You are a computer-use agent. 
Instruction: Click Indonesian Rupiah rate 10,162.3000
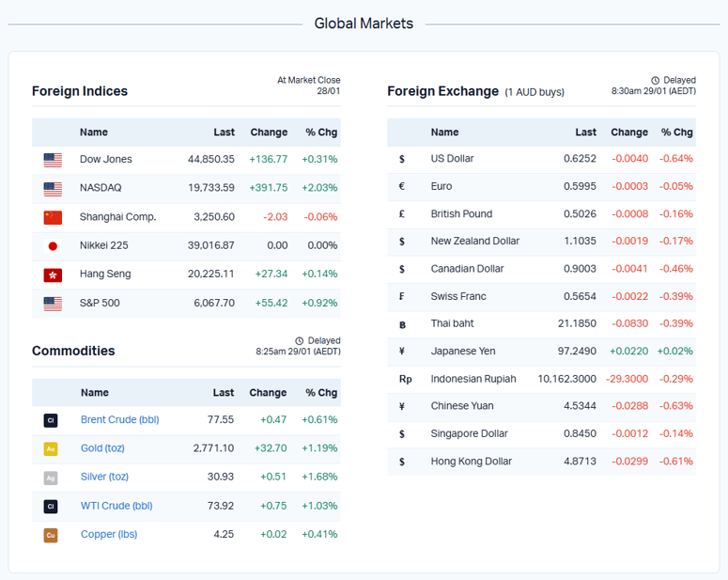566,379
